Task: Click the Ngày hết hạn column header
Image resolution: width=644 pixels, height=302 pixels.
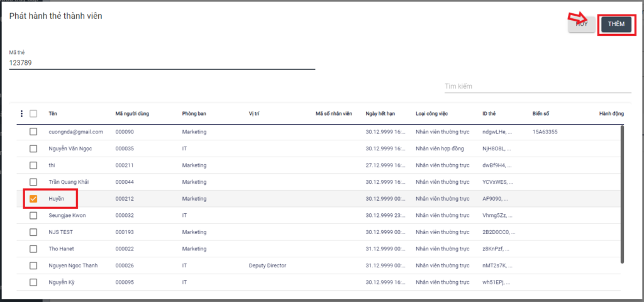Action: coord(380,114)
